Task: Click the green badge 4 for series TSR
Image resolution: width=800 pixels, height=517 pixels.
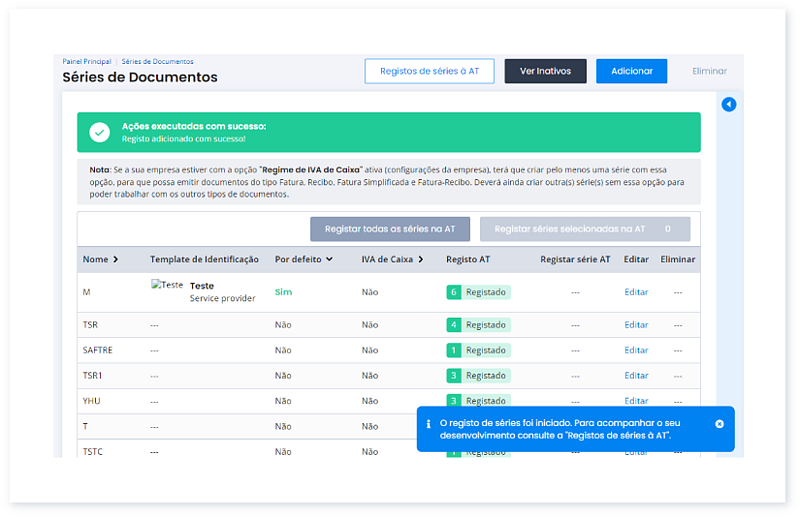Action: 453,325
